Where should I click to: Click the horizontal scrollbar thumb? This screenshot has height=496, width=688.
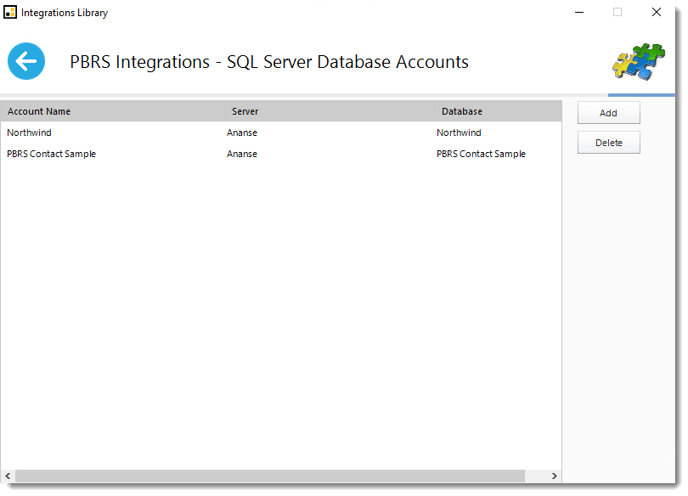(x=270, y=476)
